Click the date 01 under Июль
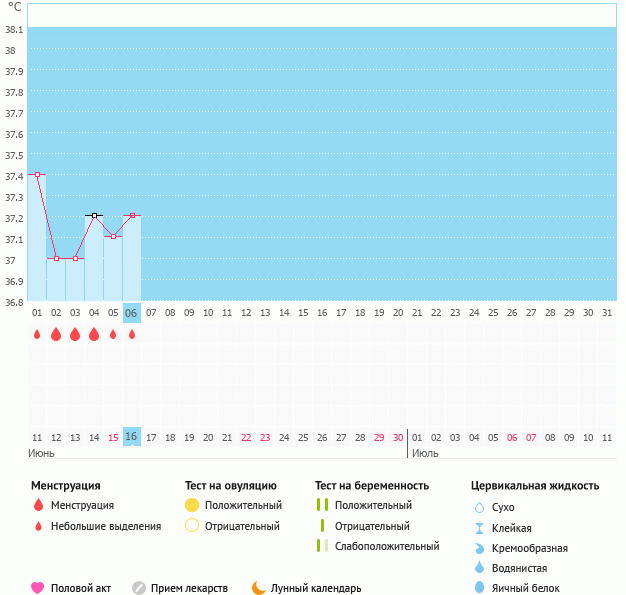This screenshot has height=595, width=626. pyautogui.click(x=417, y=437)
